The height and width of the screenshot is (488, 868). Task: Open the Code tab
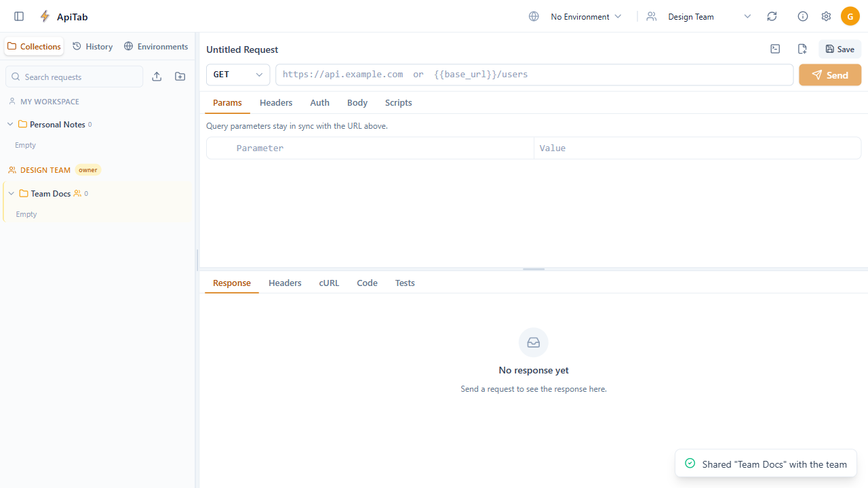click(x=367, y=283)
